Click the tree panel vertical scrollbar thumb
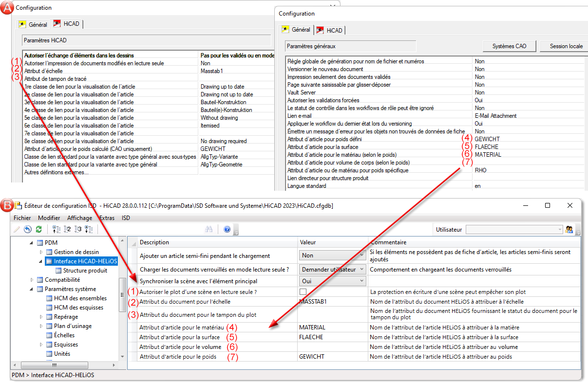Image resolution: width=588 pixels, height=382 pixels. pos(122,294)
